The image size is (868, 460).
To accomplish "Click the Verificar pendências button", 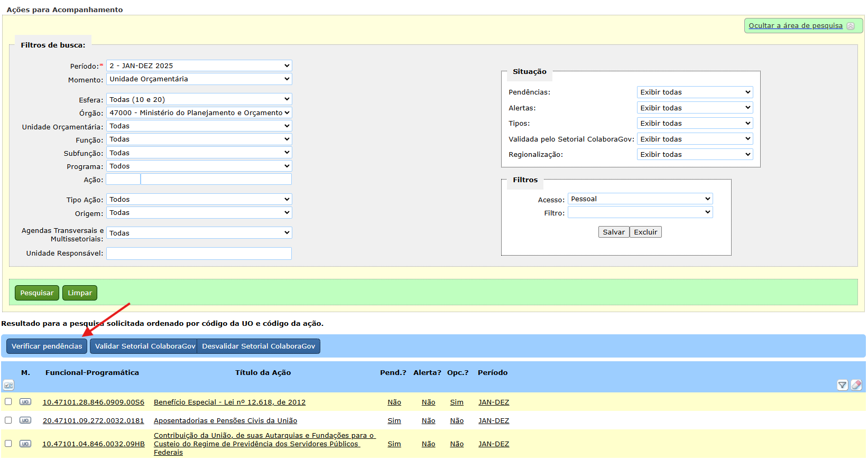I will [47, 346].
